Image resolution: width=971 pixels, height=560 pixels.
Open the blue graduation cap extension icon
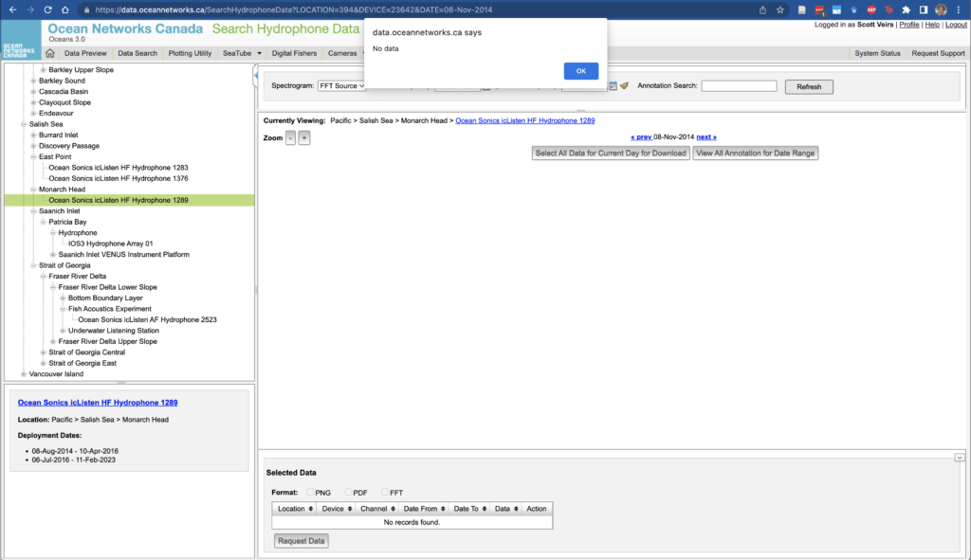tap(854, 9)
